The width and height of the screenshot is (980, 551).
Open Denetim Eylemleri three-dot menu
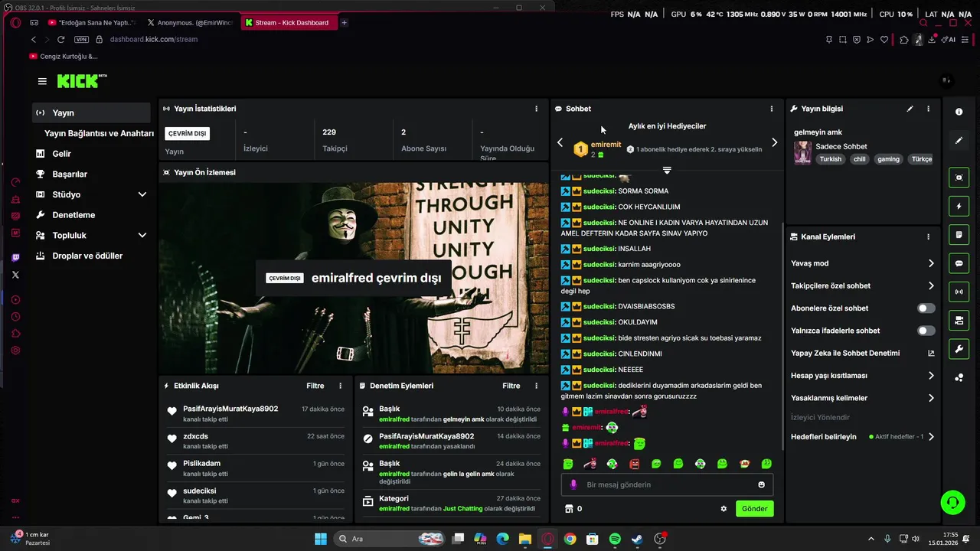click(536, 386)
